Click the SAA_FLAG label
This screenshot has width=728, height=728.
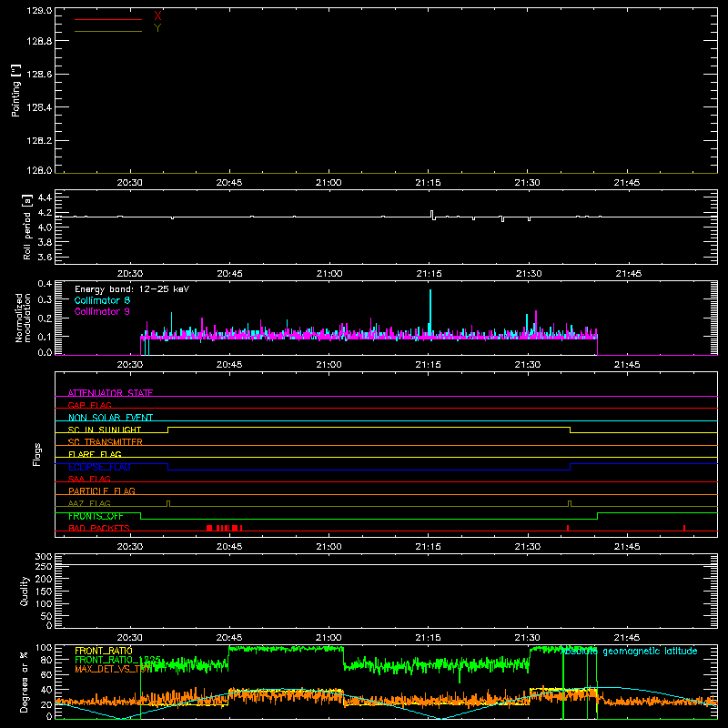[89, 479]
